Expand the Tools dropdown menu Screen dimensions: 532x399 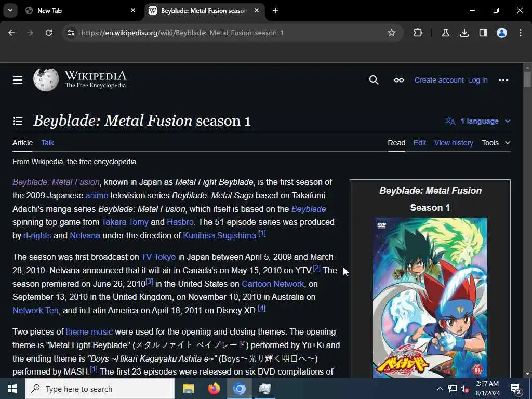click(496, 143)
